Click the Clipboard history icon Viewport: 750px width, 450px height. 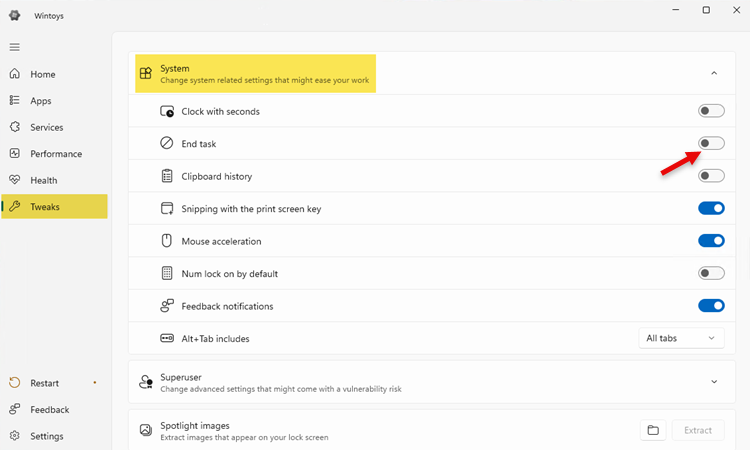pyautogui.click(x=167, y=176)
